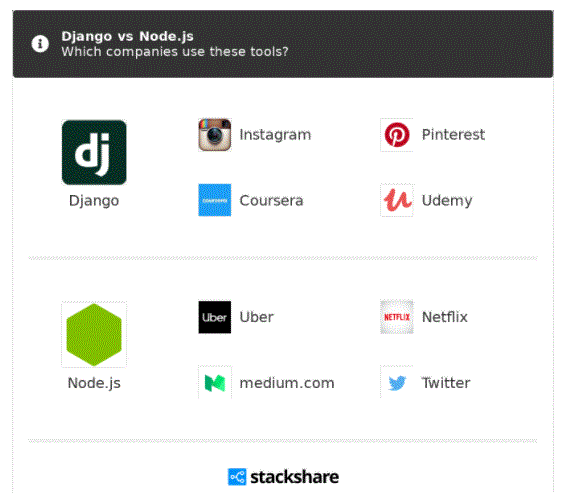The height and width of the screenshot is (493, 571).
Task: Open the Udemy logo icon
Action: point(397,200)
